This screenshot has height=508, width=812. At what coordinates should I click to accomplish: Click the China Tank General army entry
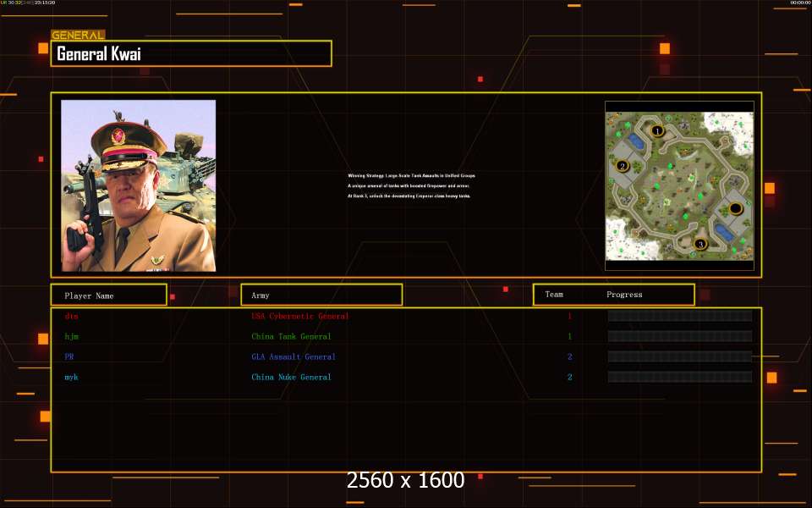pyautogui.click(x=291, y=337)
